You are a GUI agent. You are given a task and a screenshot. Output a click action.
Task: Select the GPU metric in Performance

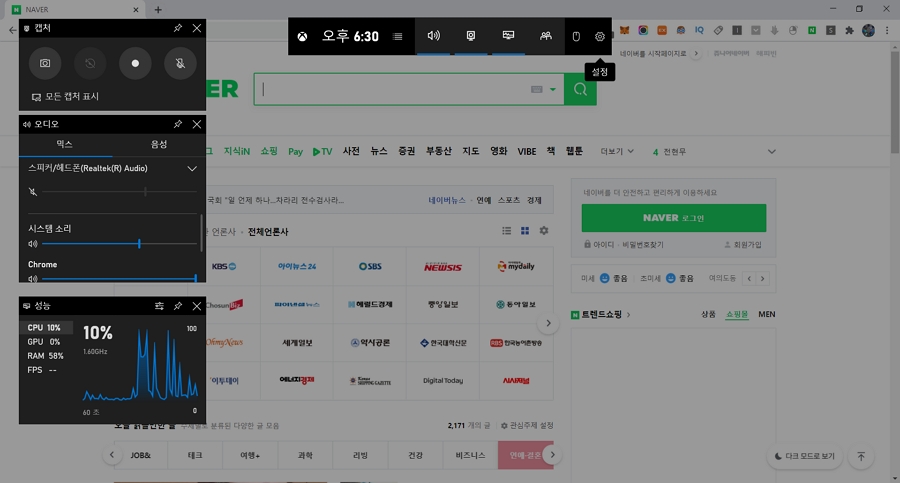(46, 342)
